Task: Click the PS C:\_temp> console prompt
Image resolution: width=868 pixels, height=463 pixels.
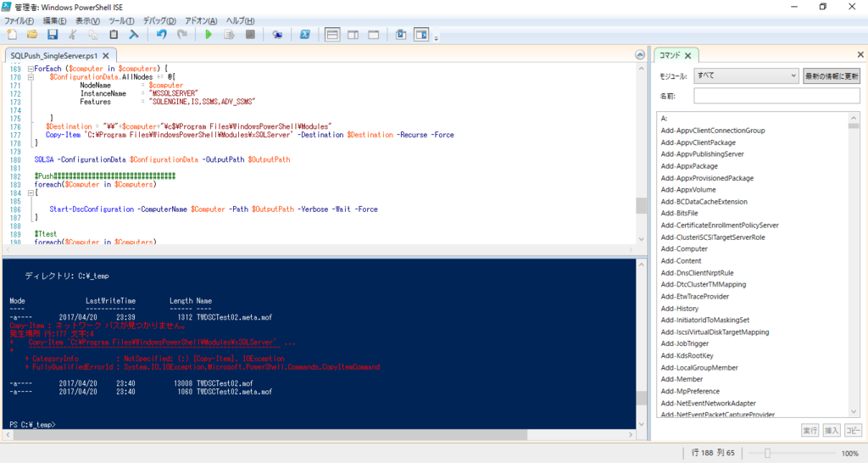Action: pos(32,425)
